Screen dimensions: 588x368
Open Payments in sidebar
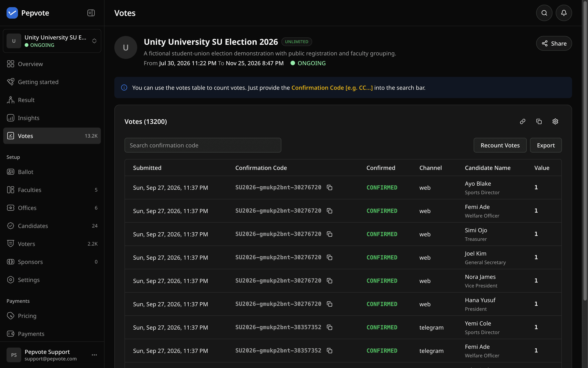(52, 334)
